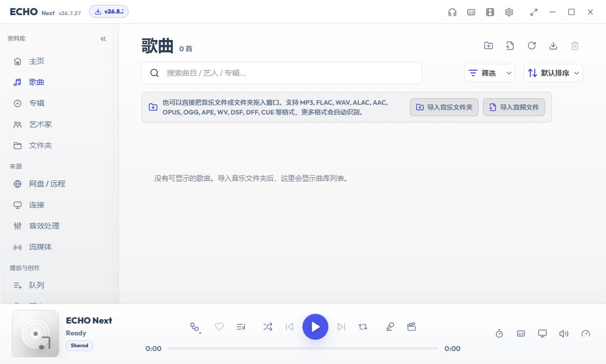This screenshot has width=606, height=364.
Task: Open the headphones icon in title bar
Action: pyautogui.click(x=452, y=12)
